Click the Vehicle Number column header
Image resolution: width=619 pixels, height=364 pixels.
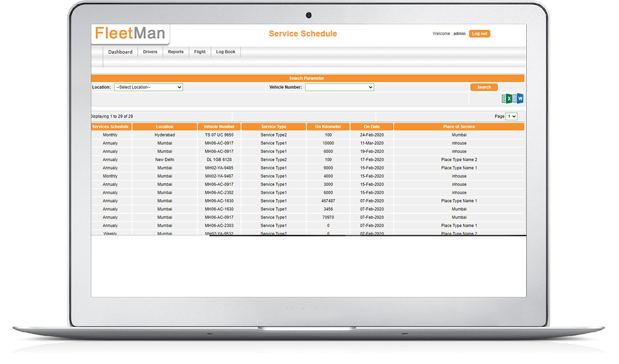pos(219,127)
